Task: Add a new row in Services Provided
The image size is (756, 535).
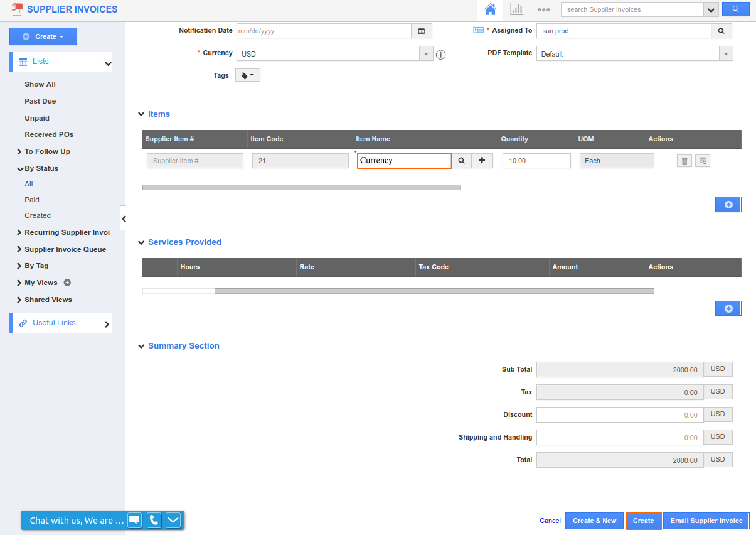Action: tap(728, 308)
